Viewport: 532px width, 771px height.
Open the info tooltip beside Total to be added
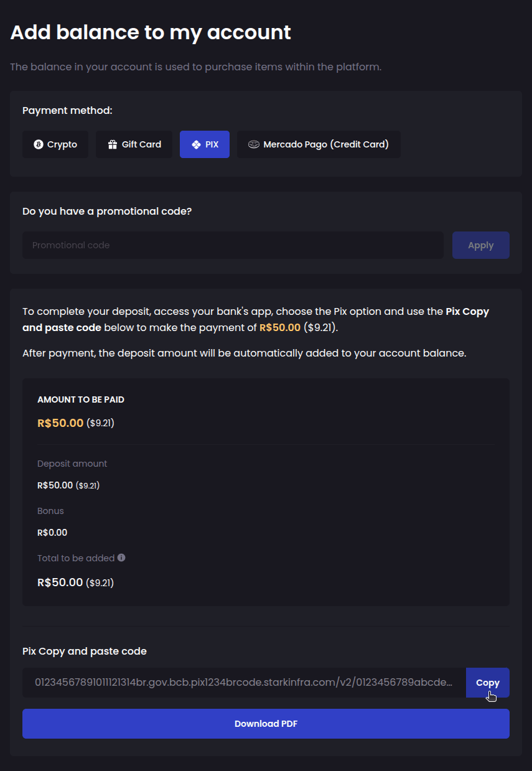coord(122,558)
